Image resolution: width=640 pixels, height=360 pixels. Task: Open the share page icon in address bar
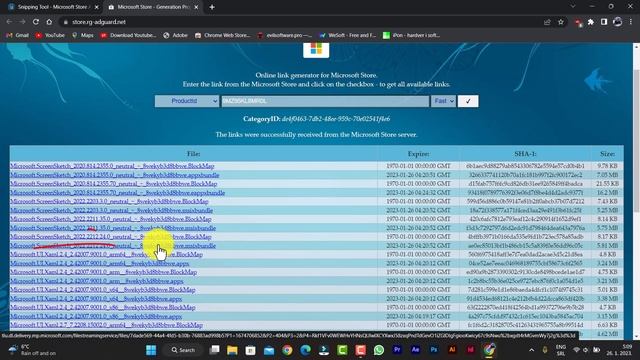[x=547, y=22]
